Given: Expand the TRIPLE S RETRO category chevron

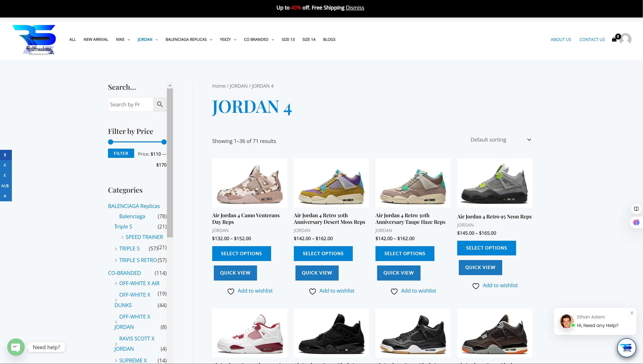Looking at the screenshot, I should [x=116, y=260].
